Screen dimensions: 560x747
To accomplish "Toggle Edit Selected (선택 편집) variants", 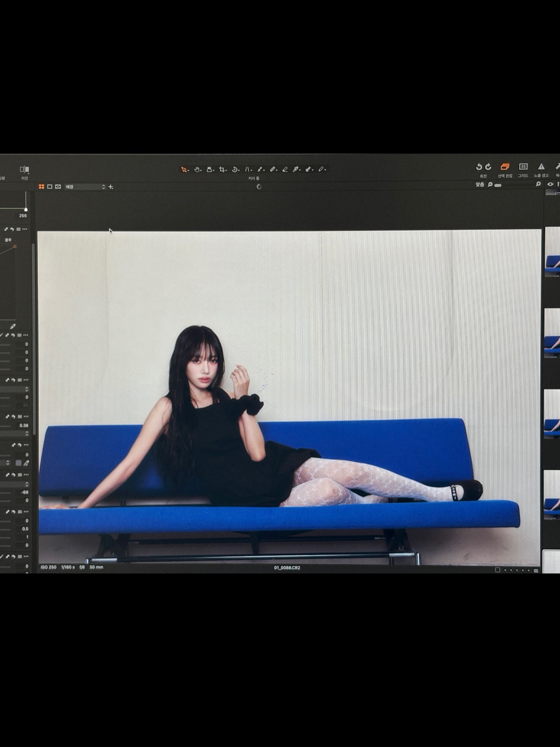I will pyautogui.click(x=504, y=167).
